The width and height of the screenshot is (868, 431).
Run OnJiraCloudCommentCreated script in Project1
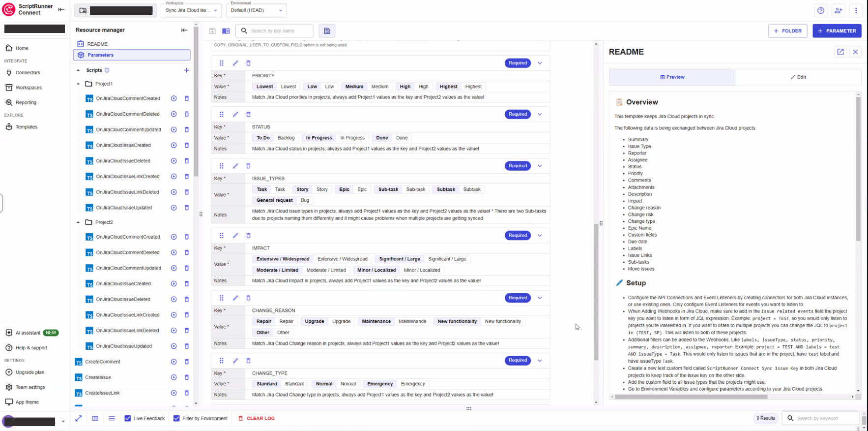tap(174, 98)
